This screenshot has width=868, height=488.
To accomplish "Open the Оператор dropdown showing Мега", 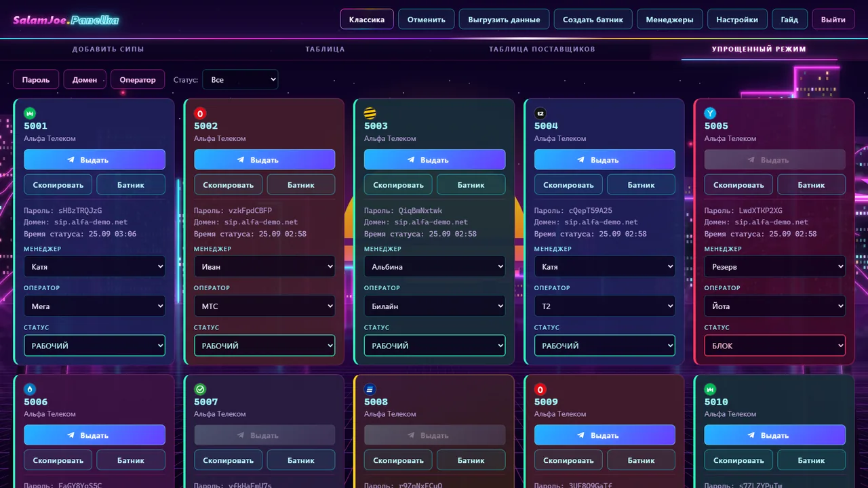I will click(94, 306).
